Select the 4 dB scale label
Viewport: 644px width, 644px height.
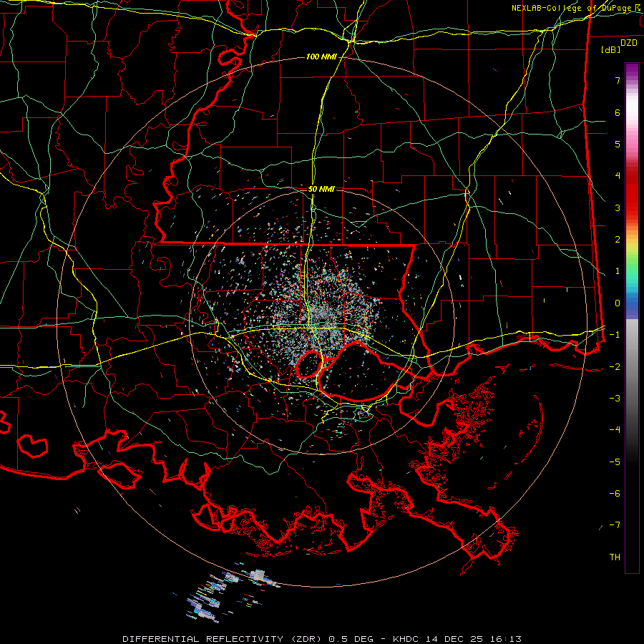point(618,176)
